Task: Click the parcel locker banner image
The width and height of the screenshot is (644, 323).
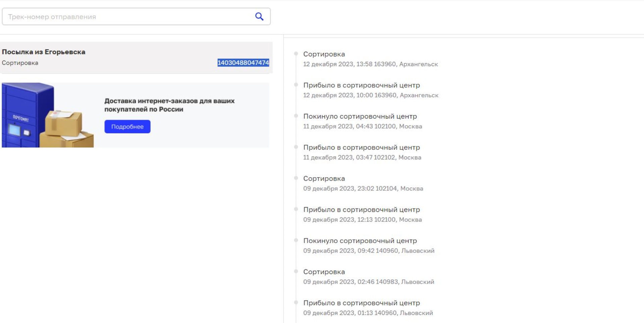Action: [48, 115]
